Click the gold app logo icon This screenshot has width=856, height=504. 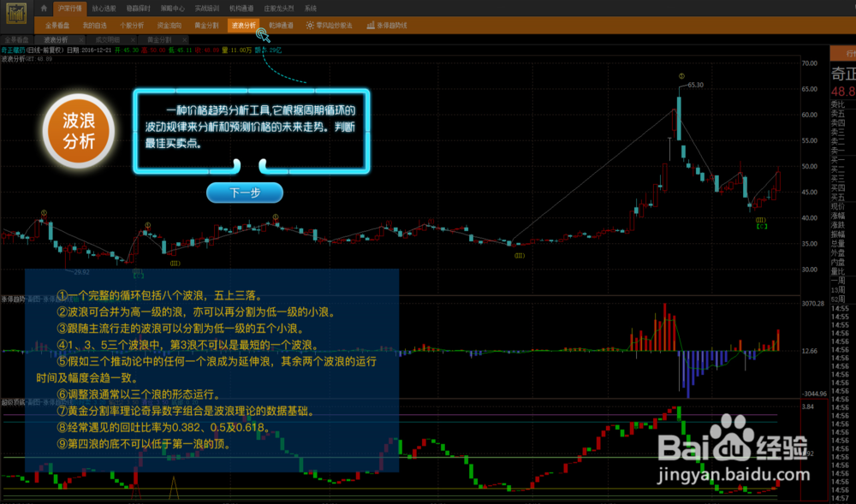tap(15, 13)
